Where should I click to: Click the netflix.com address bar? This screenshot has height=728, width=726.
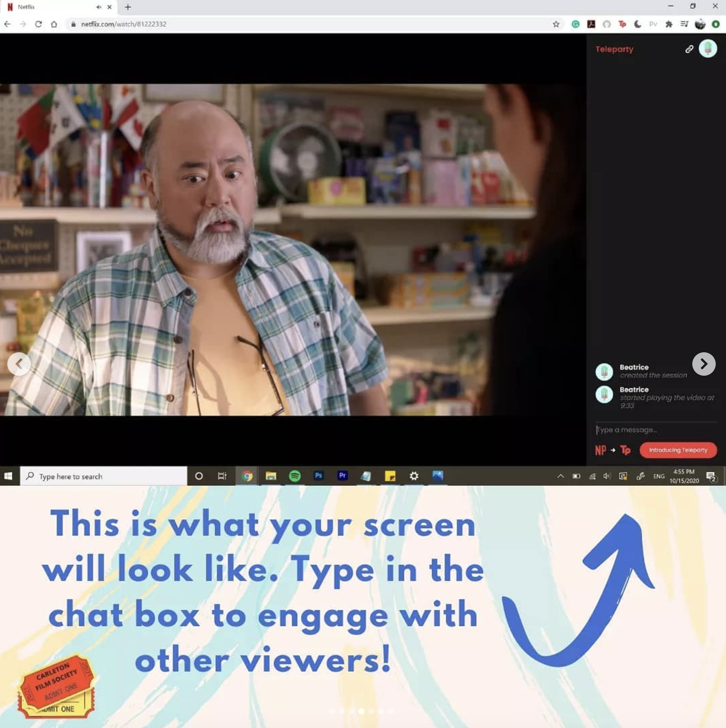313,24
